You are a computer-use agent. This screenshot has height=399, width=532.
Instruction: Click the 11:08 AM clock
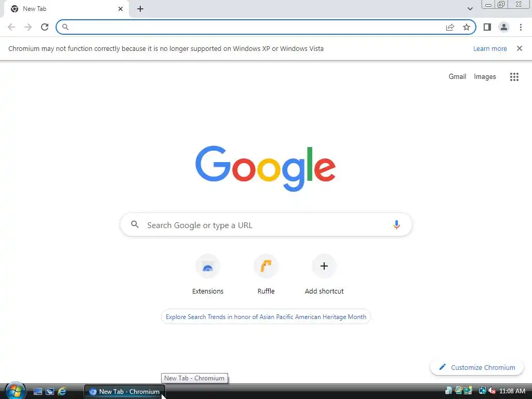(512, 391)
